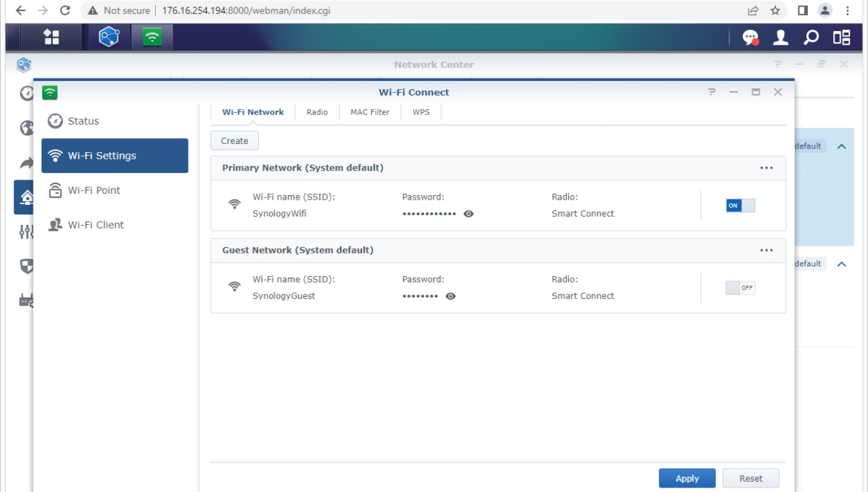The width and height of the screenshot is (868, 492).
Task: Open the Chrome profile avatar
Action: click(825, 10)
